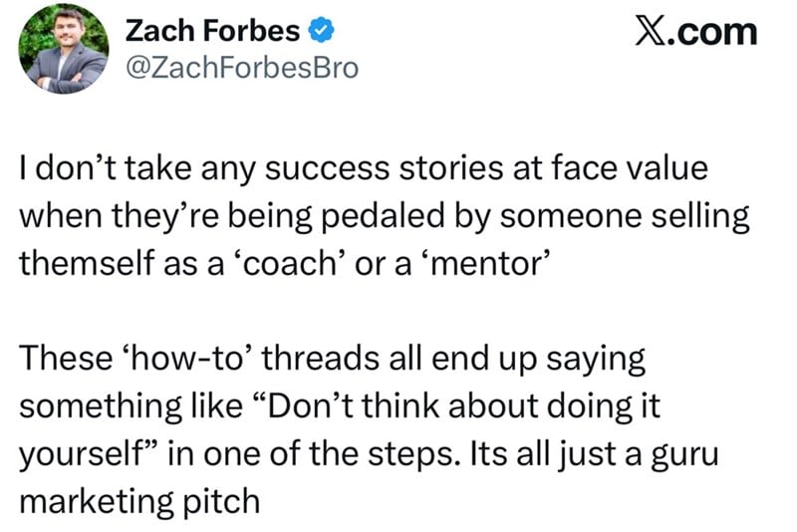Click the X logo in X.com watermark

point(650,32)
